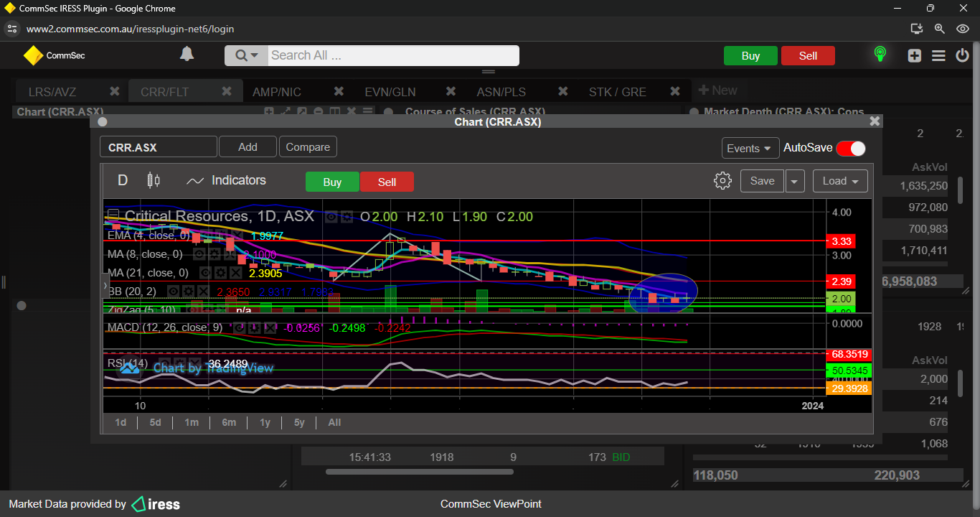Select the 1m time range
Screen dimensions: 980x517
click(192, 422)
